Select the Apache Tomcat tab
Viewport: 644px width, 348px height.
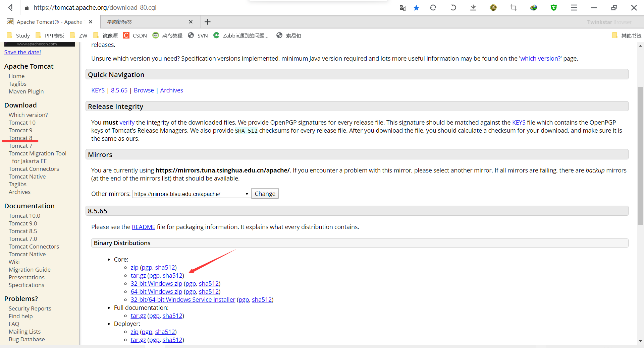coord(50,22)
